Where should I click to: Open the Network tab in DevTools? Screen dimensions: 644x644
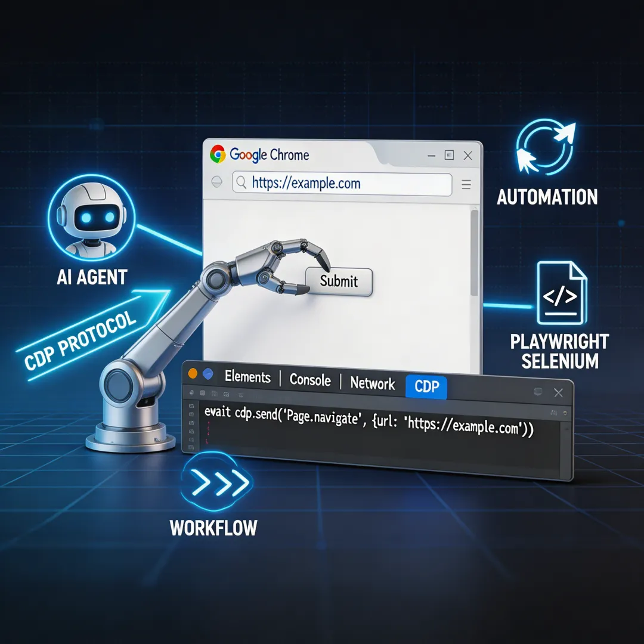click(x=373, y=383)
